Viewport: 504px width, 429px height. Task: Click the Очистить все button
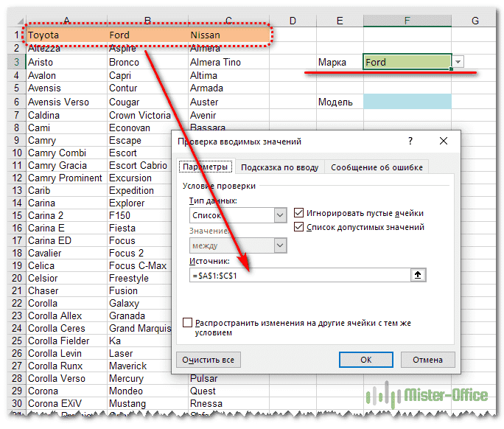click(209, 360)
